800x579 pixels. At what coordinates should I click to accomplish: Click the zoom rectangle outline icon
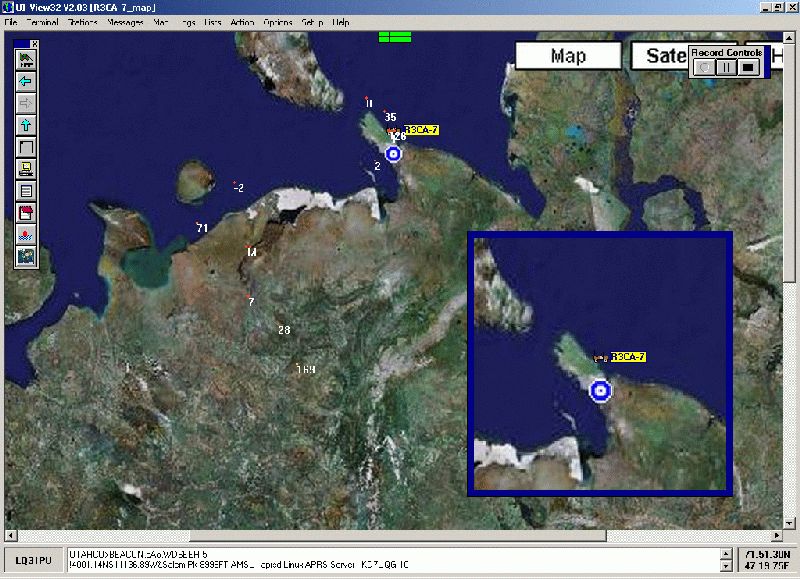26,147
